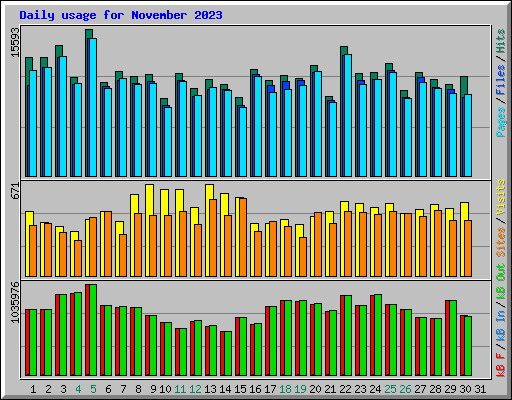
Task: Select the green kB Out bar for day 5
Action: (x=93, y=330)
